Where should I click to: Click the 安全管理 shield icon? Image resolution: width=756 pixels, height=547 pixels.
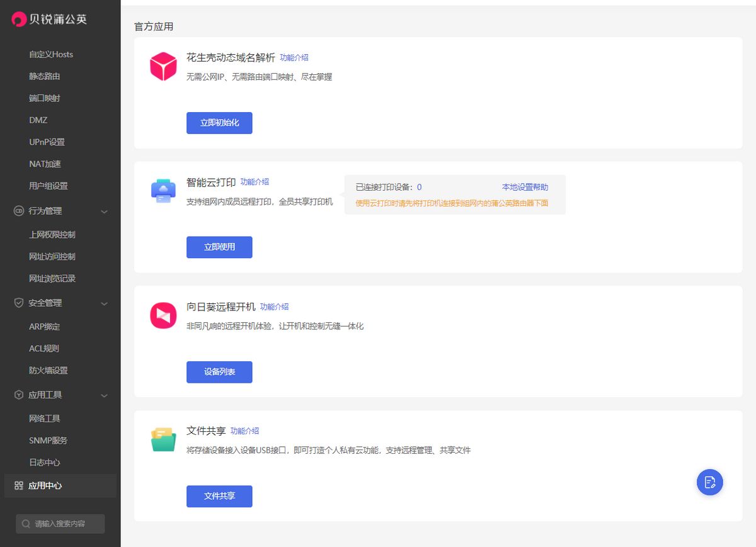(19, 303)
